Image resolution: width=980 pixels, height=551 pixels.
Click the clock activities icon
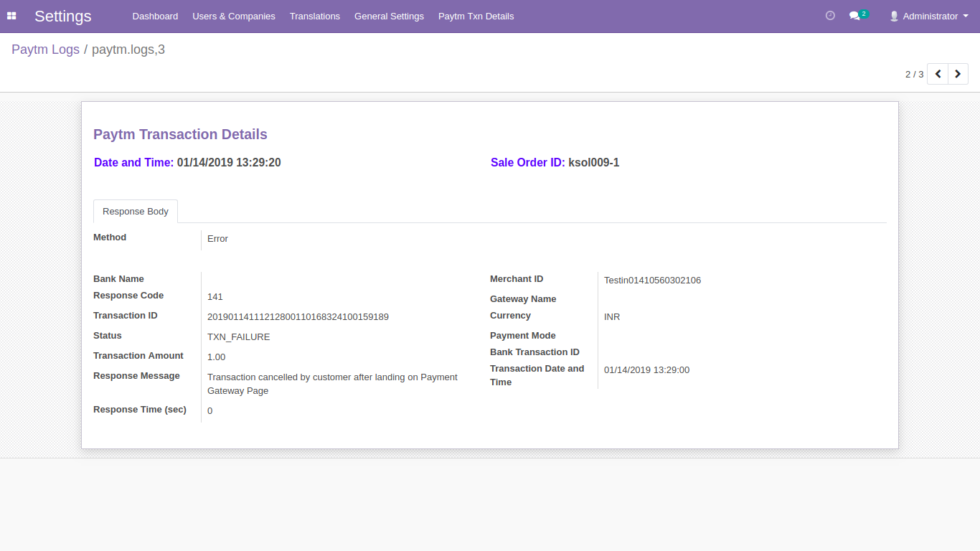coord(830,16)
